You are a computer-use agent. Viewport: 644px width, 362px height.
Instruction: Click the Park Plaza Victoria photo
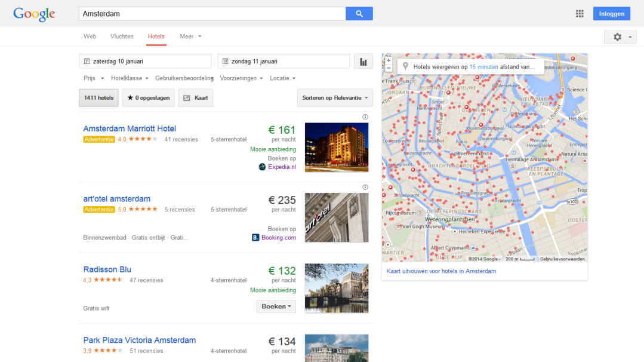(337, 348)
